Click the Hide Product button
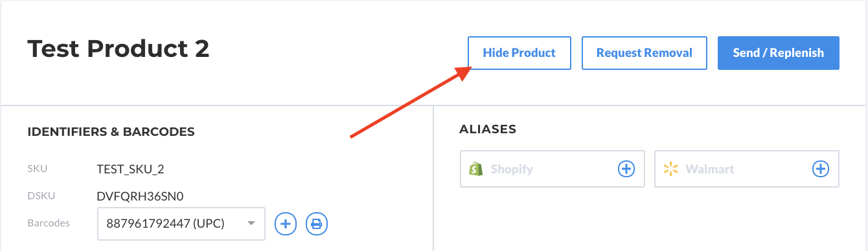The height and width of the screenshot is (251, 868). pyautogui.click(x=519, y=53)
